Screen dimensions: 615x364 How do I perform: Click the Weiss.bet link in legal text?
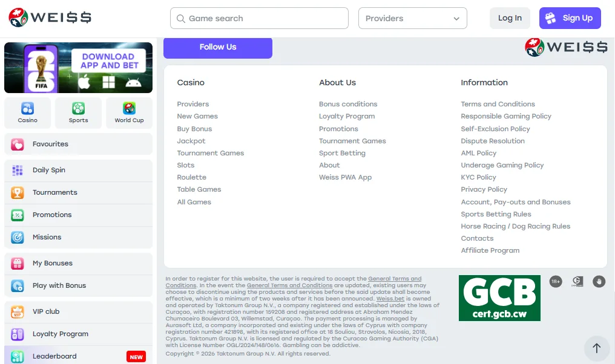pyautogui.click(x=390, y=299)
